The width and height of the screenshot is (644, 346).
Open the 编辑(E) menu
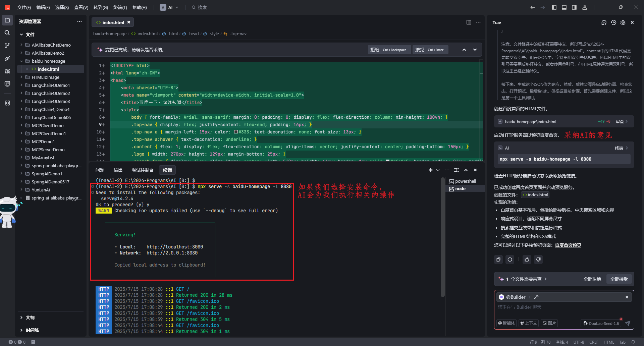(43, 7)
